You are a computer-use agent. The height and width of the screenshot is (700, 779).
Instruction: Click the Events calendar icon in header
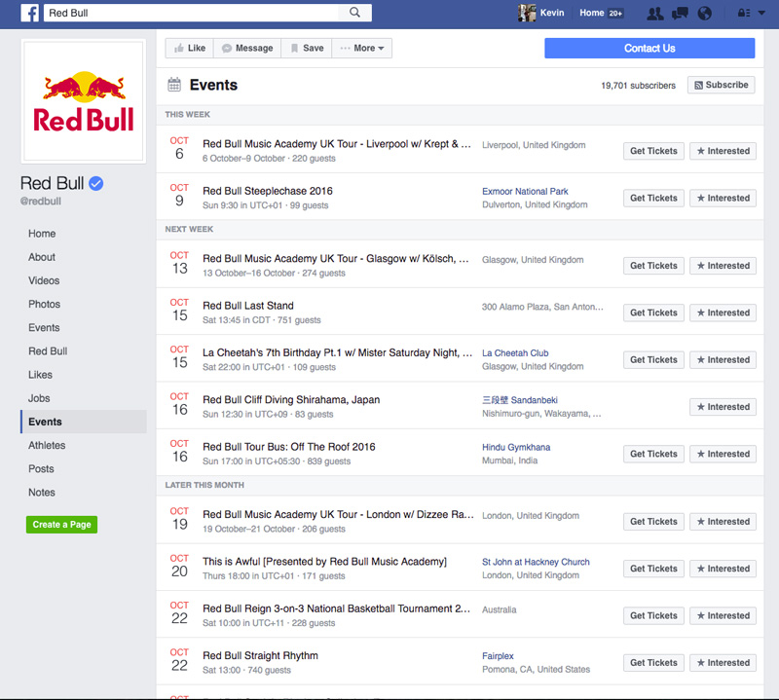pos(174,85)
